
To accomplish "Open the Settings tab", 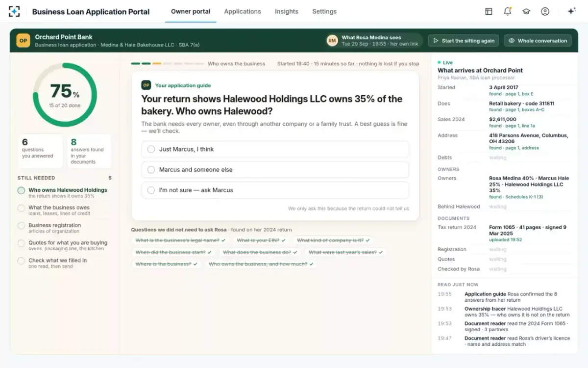I will 324,11.
